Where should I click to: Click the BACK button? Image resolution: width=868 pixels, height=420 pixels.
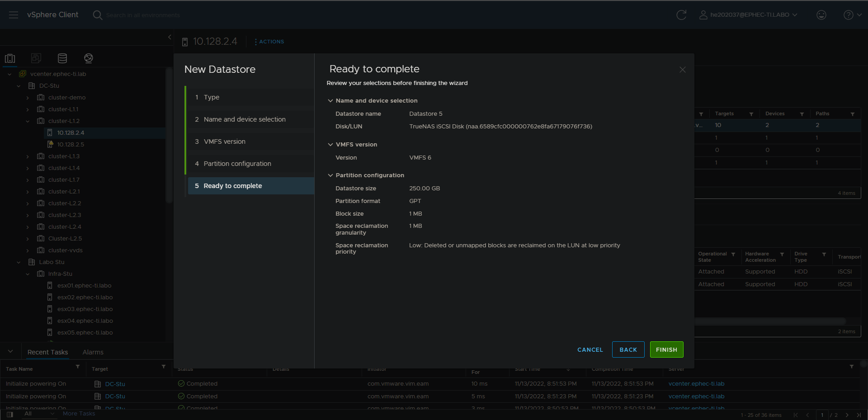point(628,349)
